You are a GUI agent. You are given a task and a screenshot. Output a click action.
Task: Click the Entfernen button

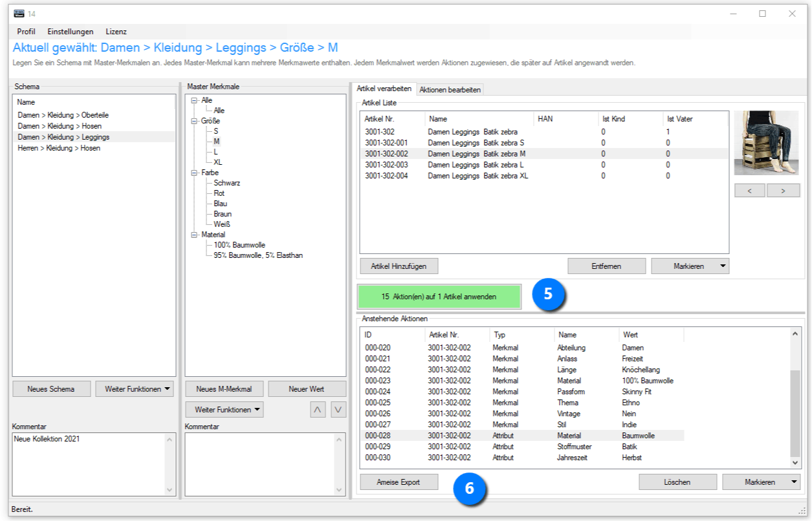coord(607,266)
